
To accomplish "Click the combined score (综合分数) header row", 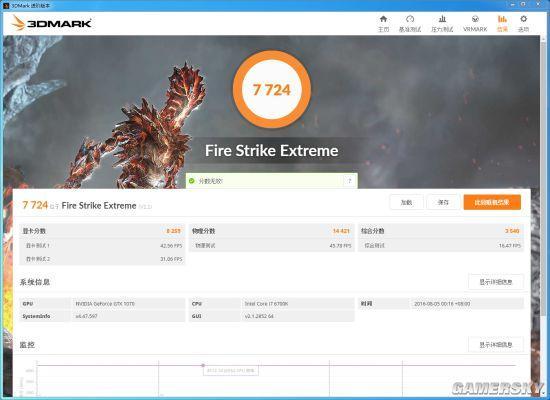I will pyautogui.click(x=441, y=231).
